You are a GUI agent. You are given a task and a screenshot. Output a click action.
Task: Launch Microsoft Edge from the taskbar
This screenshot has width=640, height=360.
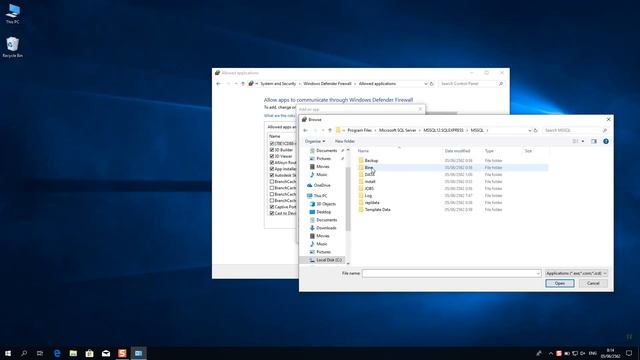[x=57, y=353]
